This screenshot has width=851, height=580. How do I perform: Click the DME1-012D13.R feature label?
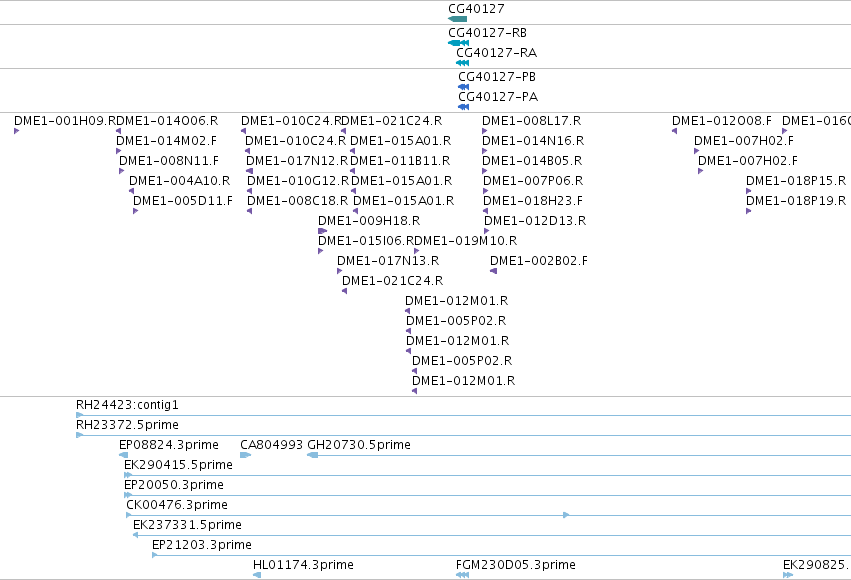click(x=535, y=221)
